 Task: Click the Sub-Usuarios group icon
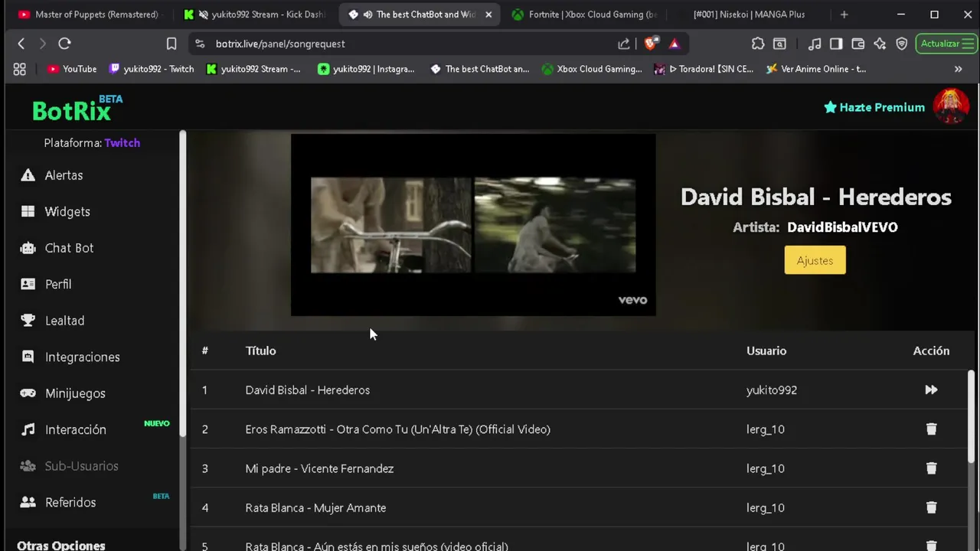click(28, 466)
